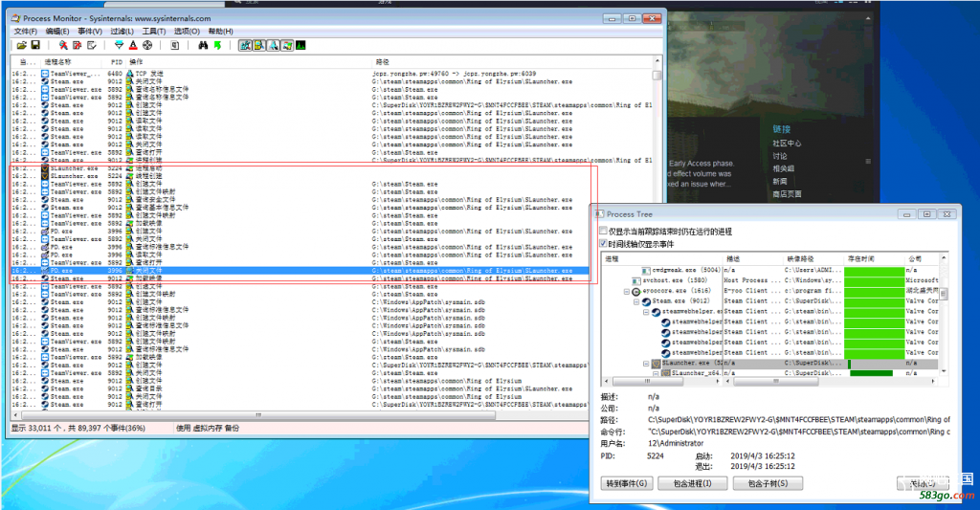This screenshot has height=510, width=980.
Task: Click the green lifetime bar of Steam.exe
Action: (875, 301)
